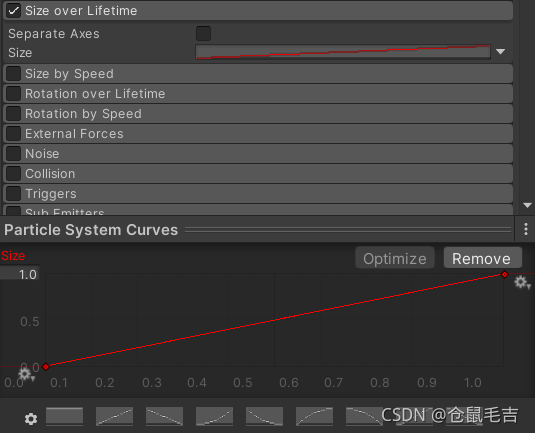Expand the Triggers module header
This screenshot has height=433, width=535.
258,194
